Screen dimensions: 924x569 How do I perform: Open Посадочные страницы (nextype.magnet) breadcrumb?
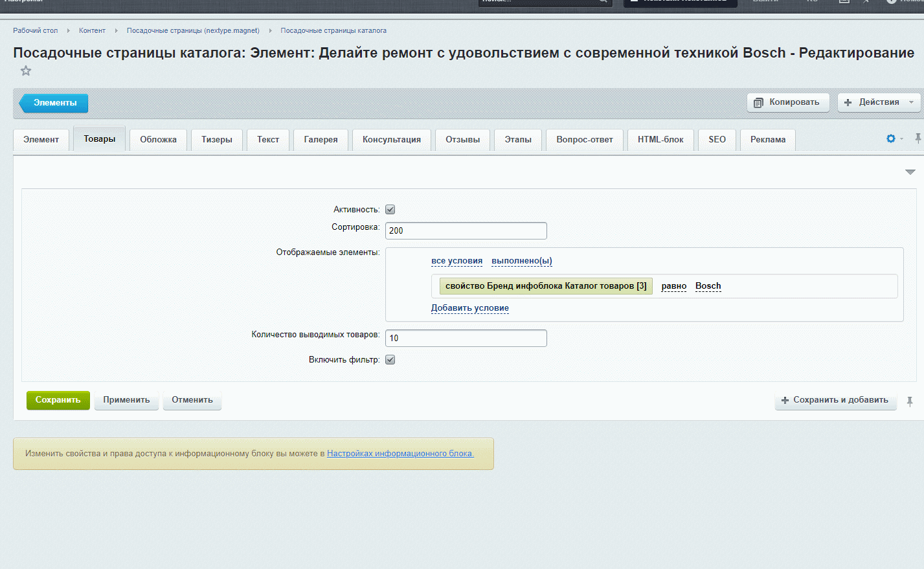tap(193, 30)
